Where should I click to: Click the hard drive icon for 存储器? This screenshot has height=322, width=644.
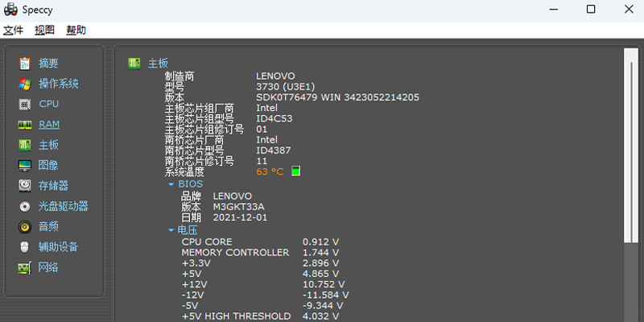25,186
